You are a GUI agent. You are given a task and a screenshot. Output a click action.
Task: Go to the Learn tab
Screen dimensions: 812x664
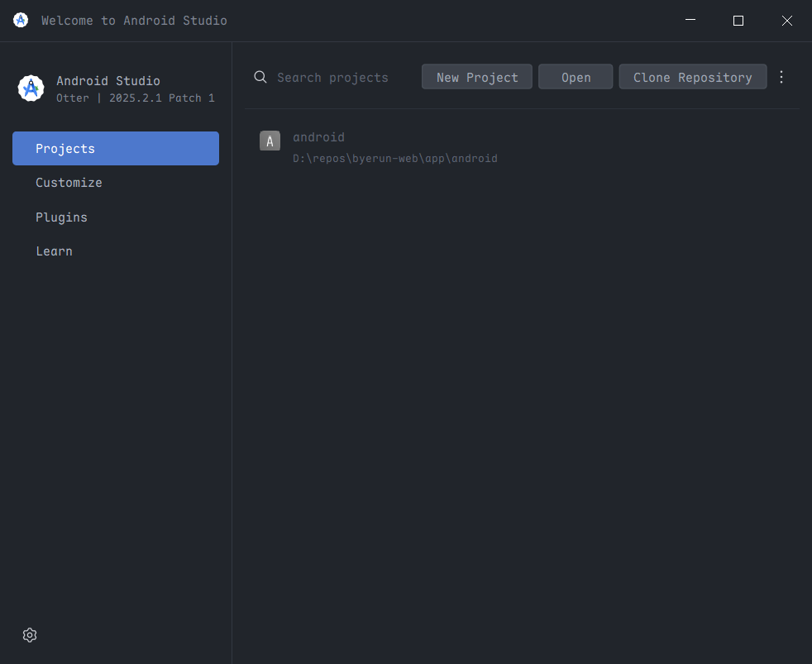54,251
